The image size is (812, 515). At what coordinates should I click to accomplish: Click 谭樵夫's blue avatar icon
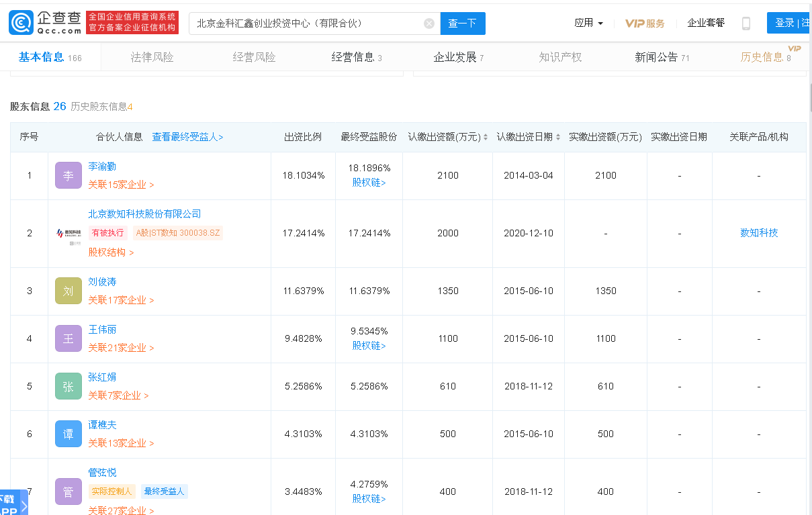pos(68,434)
